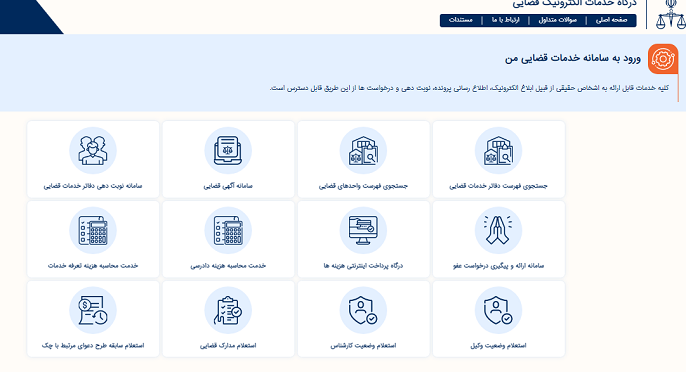
Task: Click the label استعلام وضعیت کارشناس
Action: click(363, 346)
